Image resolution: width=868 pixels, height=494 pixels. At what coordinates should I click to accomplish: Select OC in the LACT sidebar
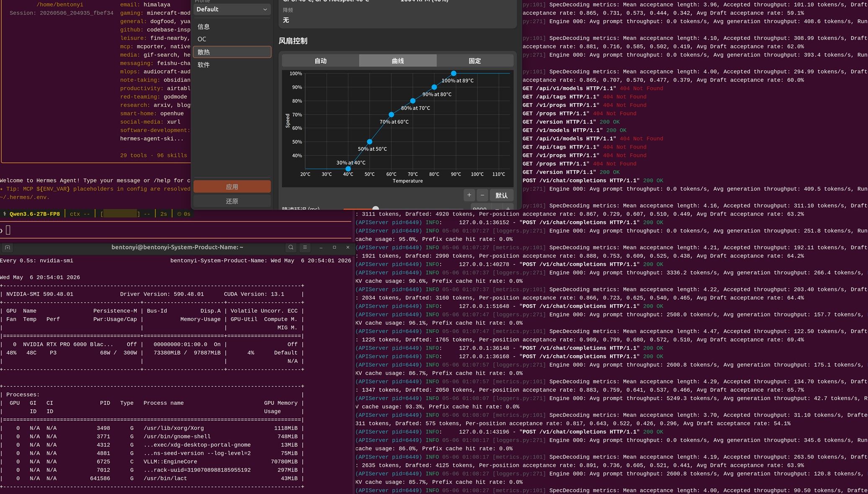pyautogui.click(x=232, y=39)
